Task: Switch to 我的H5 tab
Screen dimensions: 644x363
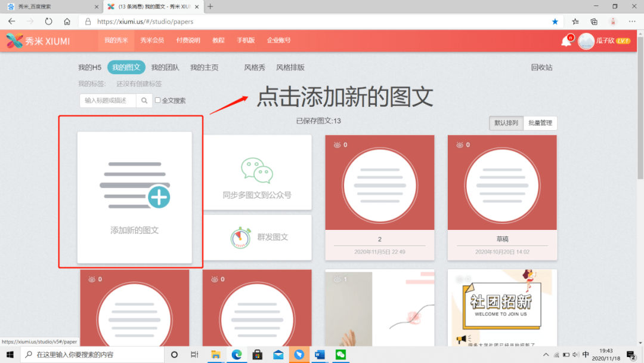Action: click(x=89, y=67)
